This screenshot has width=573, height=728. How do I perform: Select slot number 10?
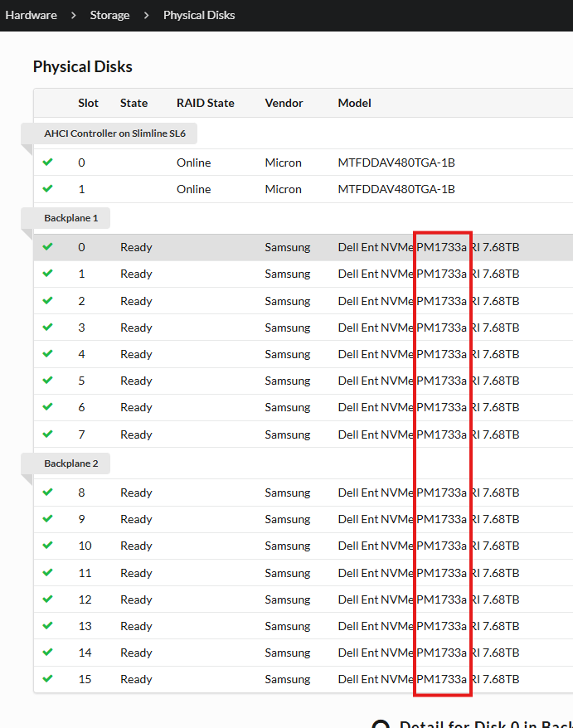[85, 546]
